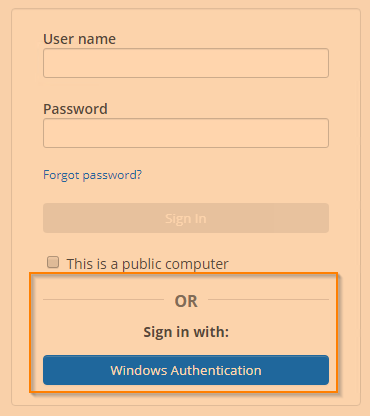This screenshot has width=370, height=416.
Task: Select the empty field under Password
Action: (186, 133)
